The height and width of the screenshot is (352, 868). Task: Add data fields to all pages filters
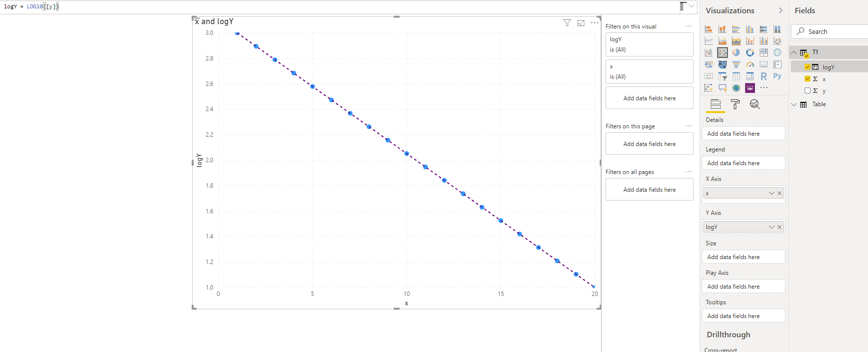pyautogui.click(x=649, y=190)
